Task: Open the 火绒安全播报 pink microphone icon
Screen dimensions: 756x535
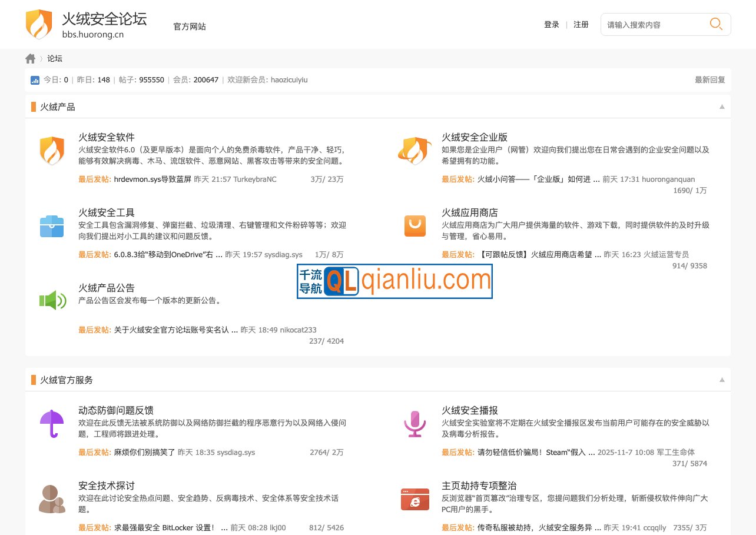Action: tap(415, 423)
